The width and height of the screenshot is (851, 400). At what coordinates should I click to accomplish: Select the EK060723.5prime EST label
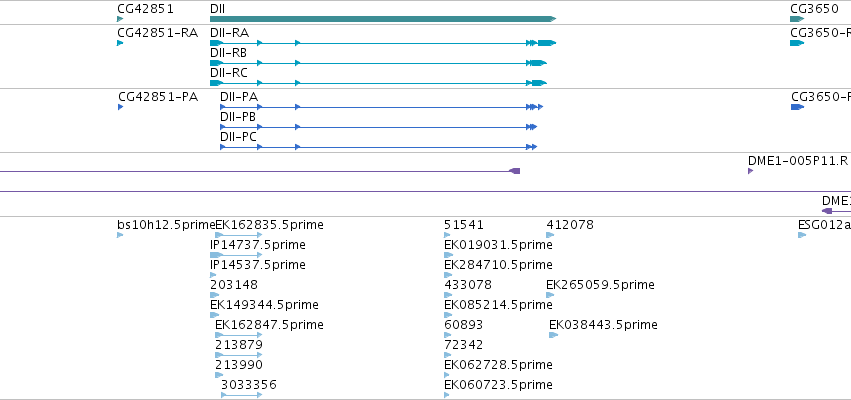tap(498, 385)
